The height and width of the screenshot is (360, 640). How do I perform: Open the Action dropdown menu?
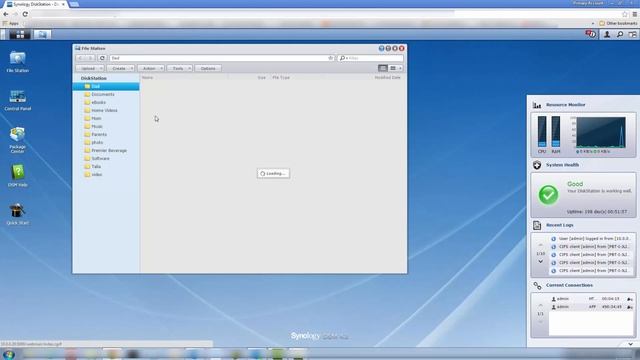(x=151, y=68)
